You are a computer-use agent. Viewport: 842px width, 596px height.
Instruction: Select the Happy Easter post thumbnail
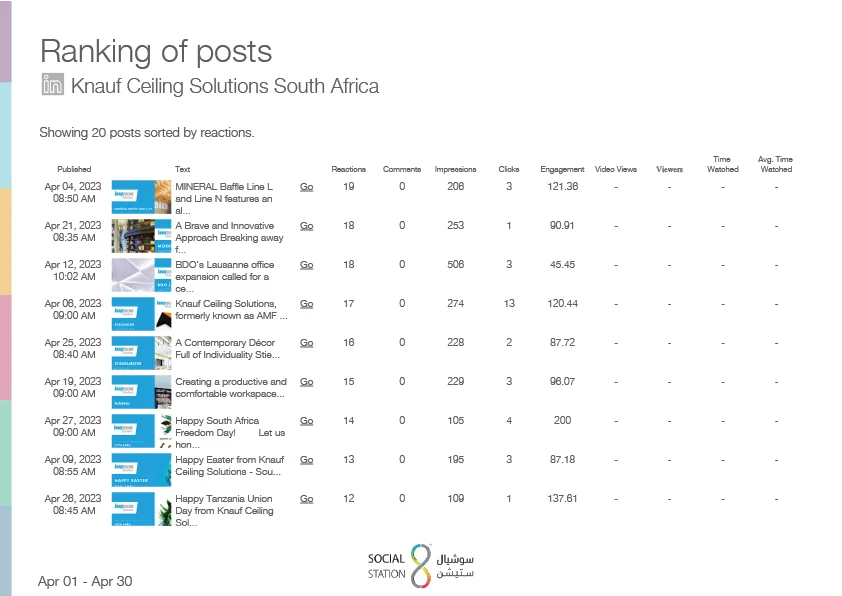coord(141,469)
